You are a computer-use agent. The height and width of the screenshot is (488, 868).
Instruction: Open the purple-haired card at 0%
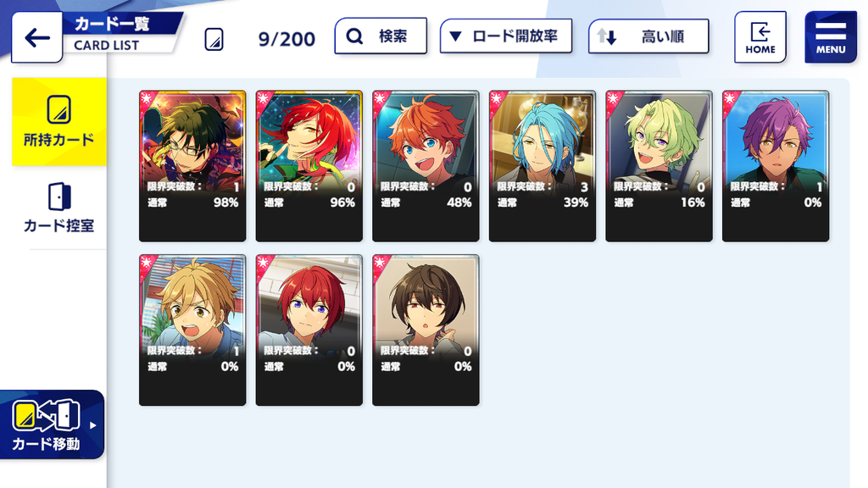(776, 166)
